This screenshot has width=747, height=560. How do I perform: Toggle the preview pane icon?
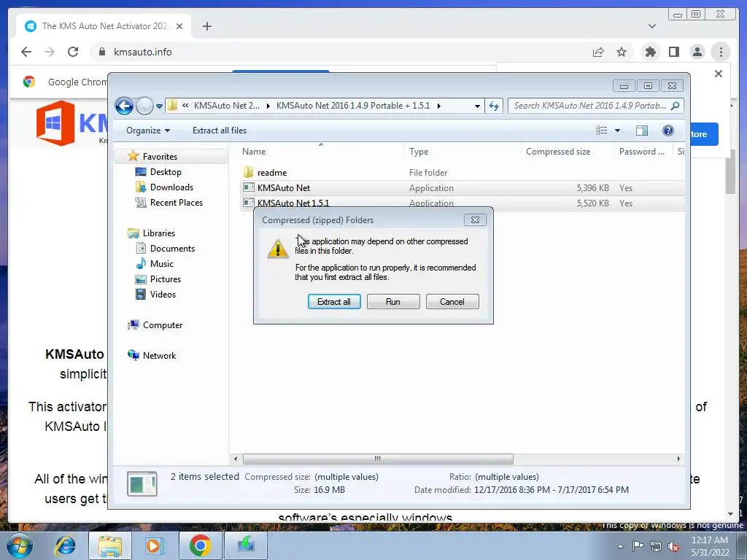[642, 130]
